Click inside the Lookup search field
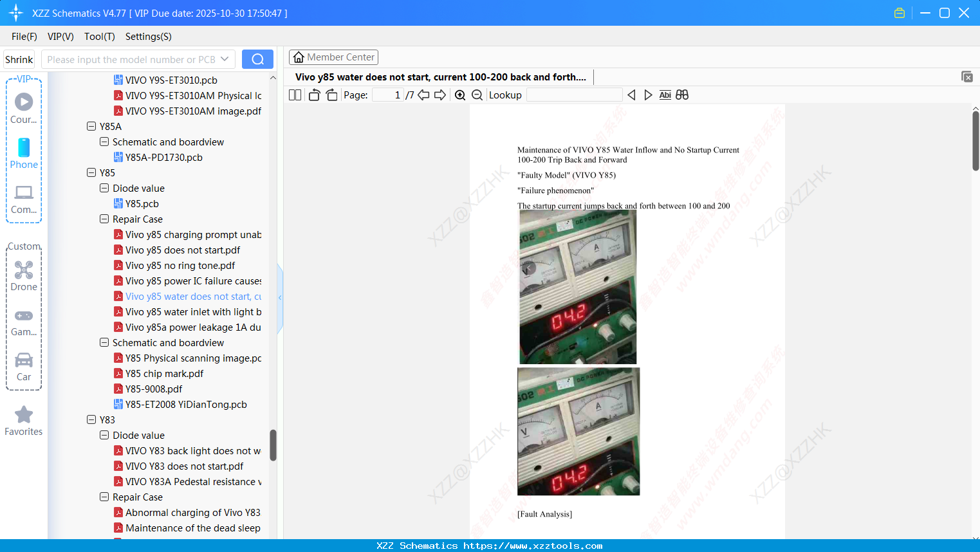This screenshot has width=980, height=552. point(573,95)
